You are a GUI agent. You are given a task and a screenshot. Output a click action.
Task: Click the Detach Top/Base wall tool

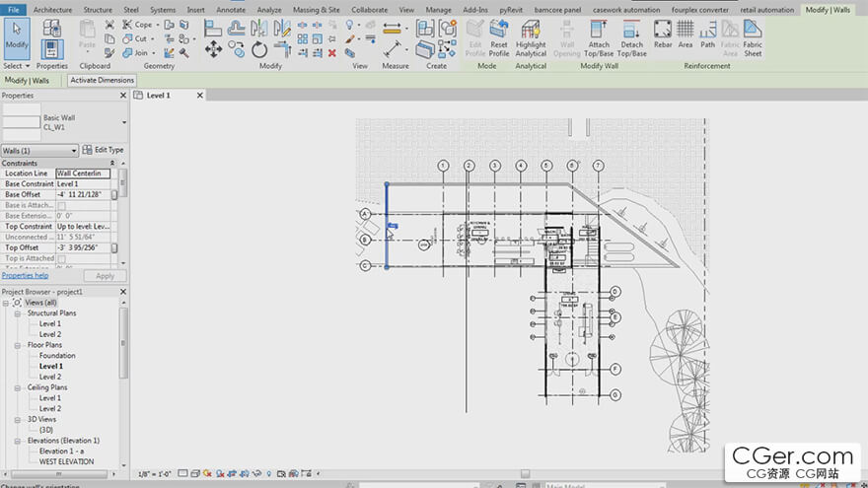click(x=632, y=37)
